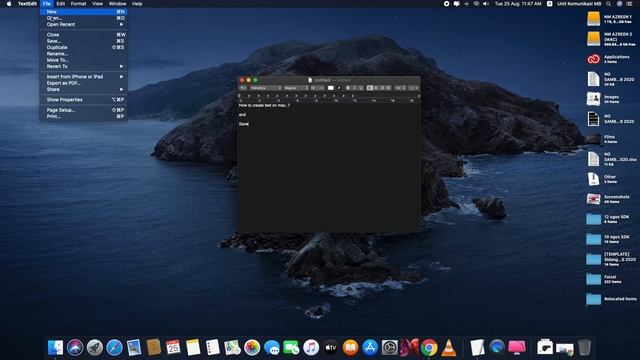640x360 pixels.
Task: Choose Page Setup… menu entry
Action: point(84,110)
